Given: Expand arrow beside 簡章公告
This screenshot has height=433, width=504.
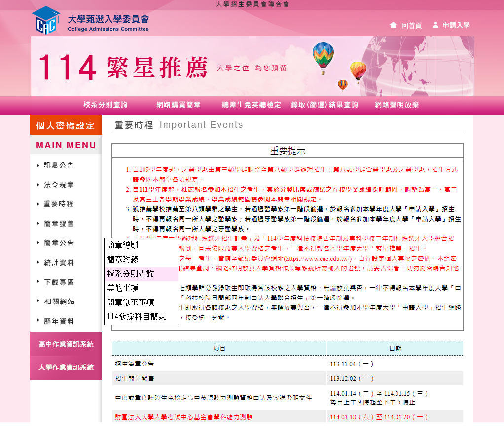Looking at the screenshot, I should point(38,243).
